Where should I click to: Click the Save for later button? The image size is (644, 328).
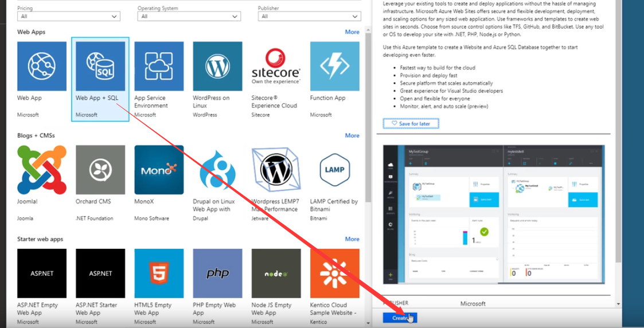click(411, 123)
